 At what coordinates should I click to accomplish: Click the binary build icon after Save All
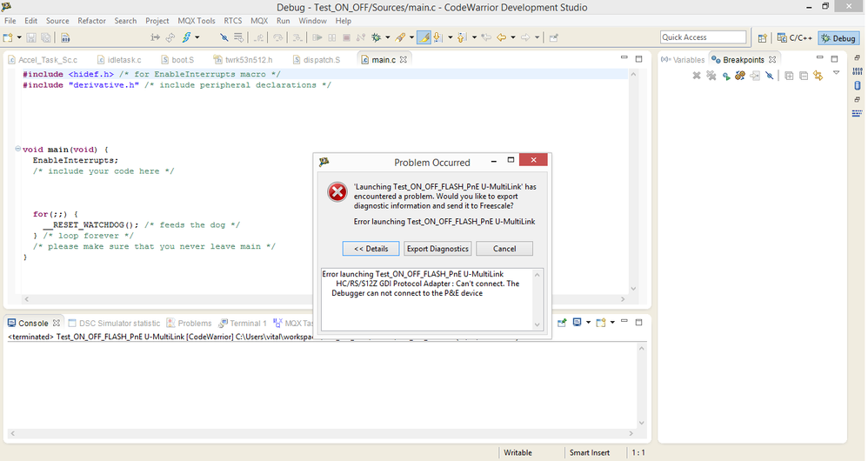pos(65,37)
